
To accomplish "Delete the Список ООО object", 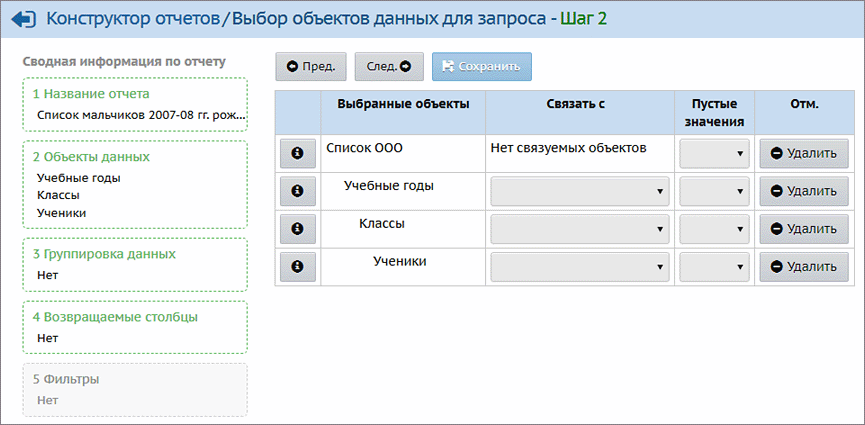I will click(804, 153).
